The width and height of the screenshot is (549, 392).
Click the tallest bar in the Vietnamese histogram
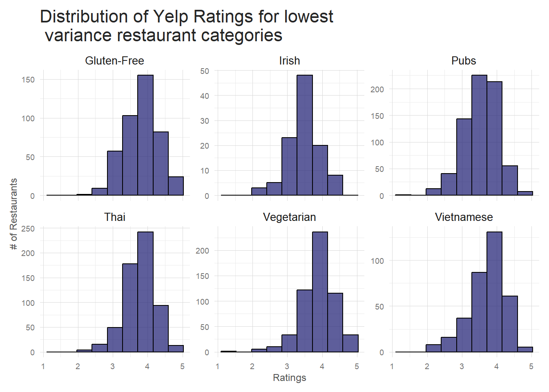point(494,292)
